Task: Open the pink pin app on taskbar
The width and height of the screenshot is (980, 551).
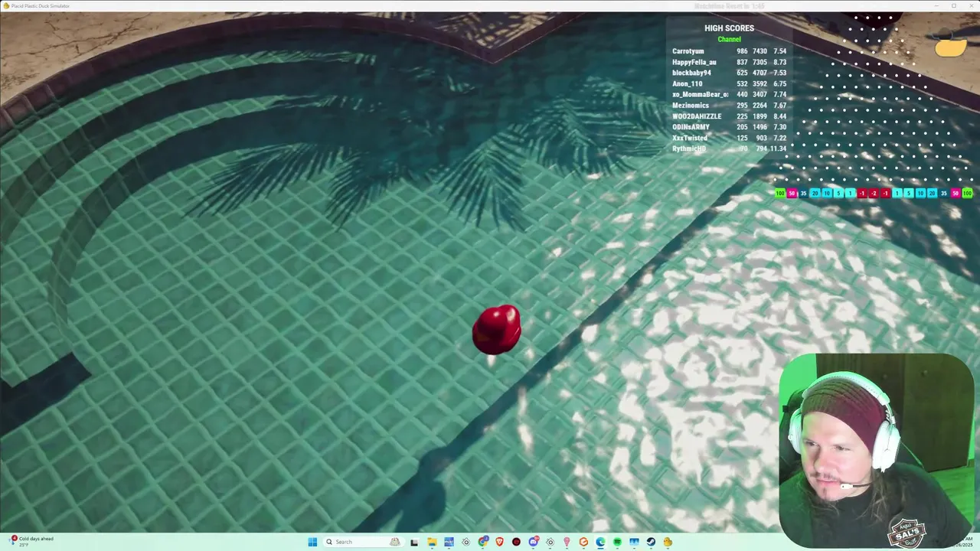Action: point(567,542)
